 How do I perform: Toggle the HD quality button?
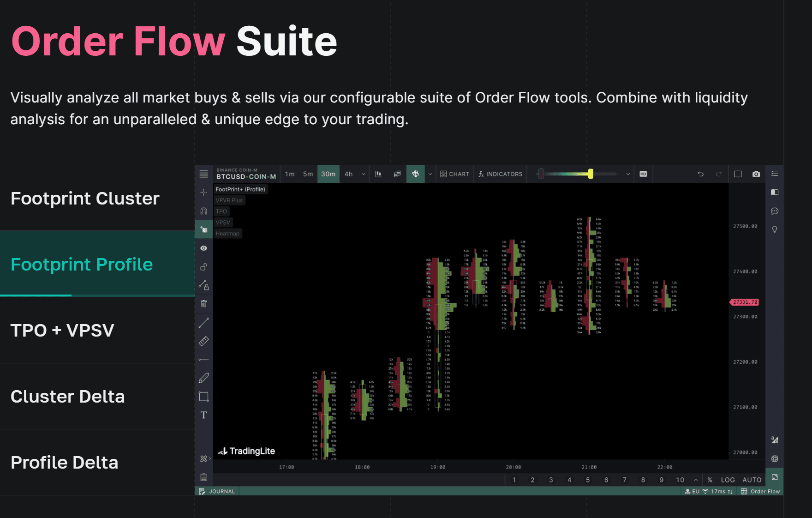pos(643,174)
